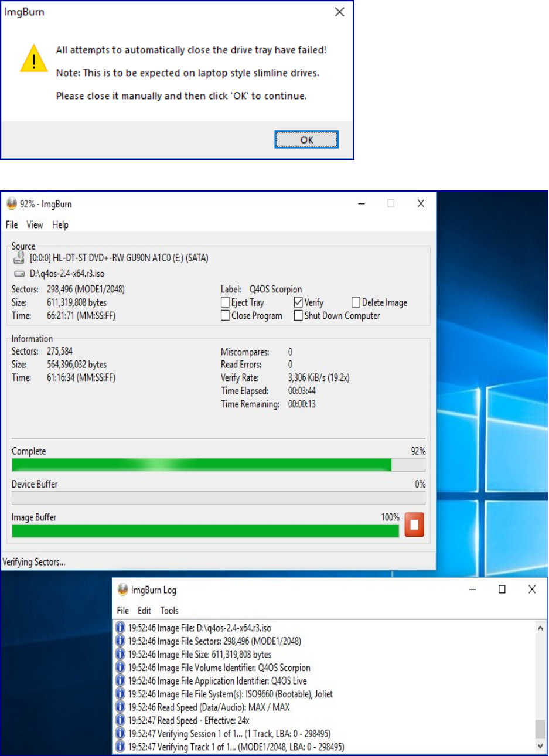Screen dimensions: 549x756
Task: Click the Device Buffer bar
Action: [219, 498]
